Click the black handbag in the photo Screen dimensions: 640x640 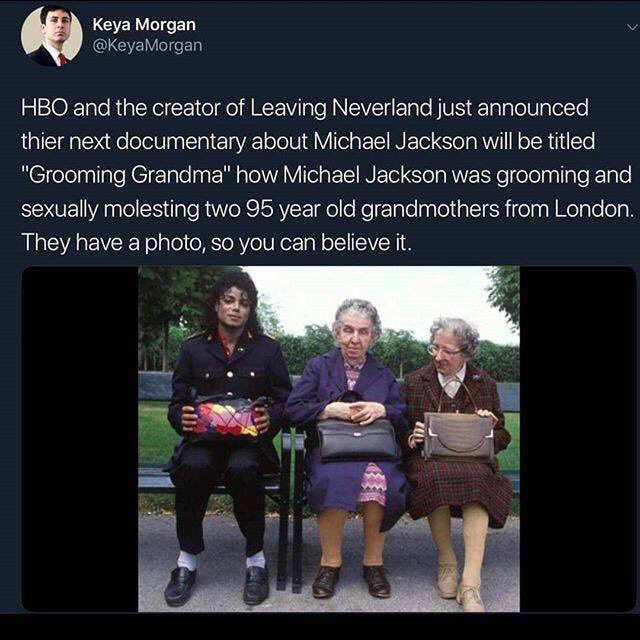click(357, 439)
